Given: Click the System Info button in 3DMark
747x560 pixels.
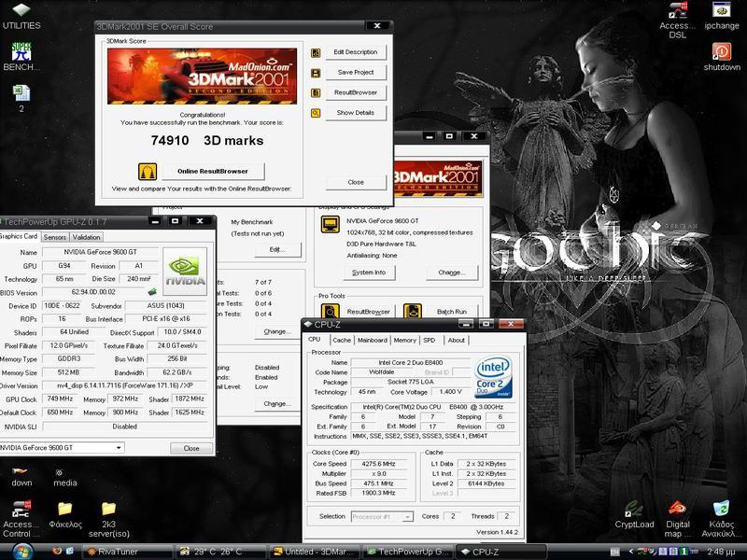Looking at the screenshot, I should tap(369, 273).
